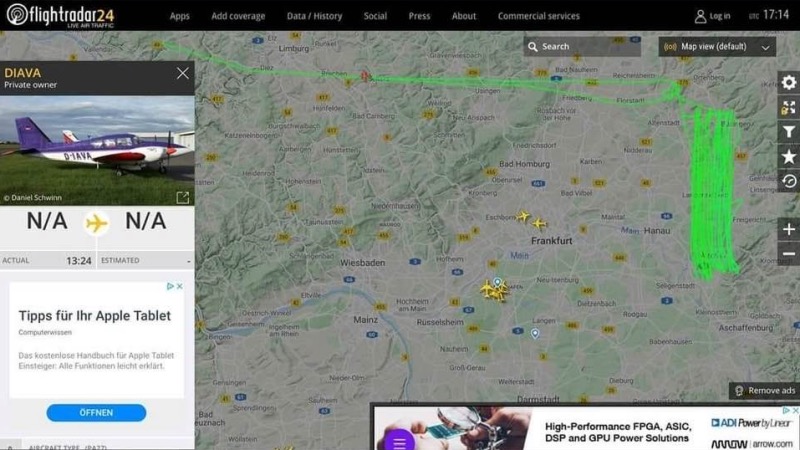Click the Log in link
Screen dimensions: 800x450
point(712,16)
